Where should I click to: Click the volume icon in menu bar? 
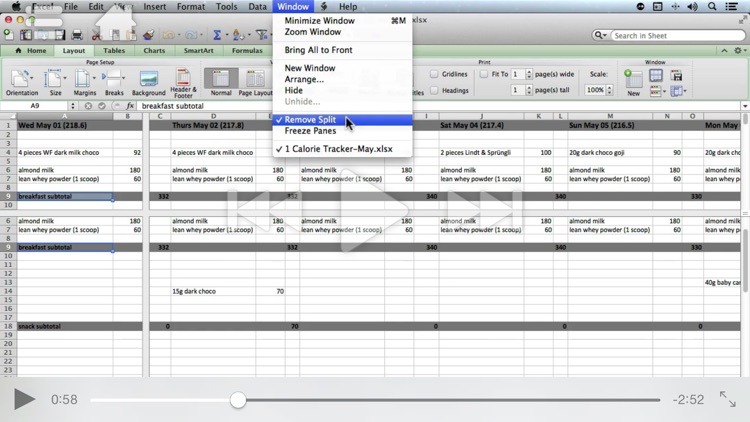692,7
